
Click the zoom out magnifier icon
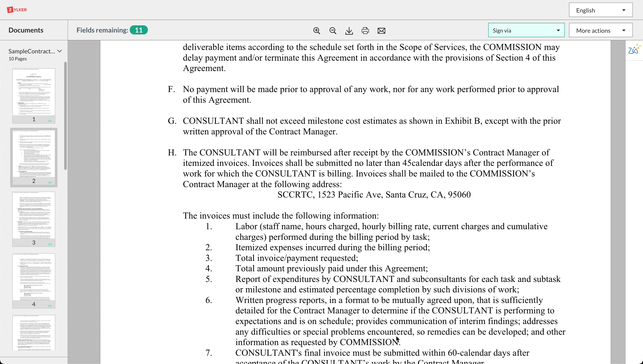pos(333,30)
